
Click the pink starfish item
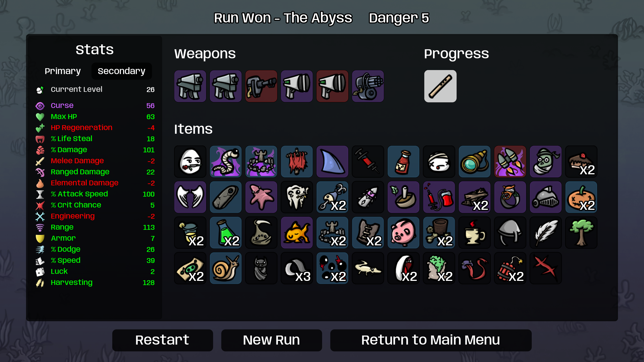pyautogui.click(x=261, y=197)
